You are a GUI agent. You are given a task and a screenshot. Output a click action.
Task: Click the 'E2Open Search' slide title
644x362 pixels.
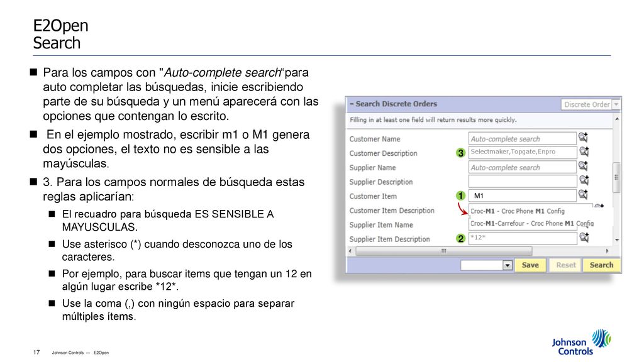pyautogui.click(x=60, y=34)
